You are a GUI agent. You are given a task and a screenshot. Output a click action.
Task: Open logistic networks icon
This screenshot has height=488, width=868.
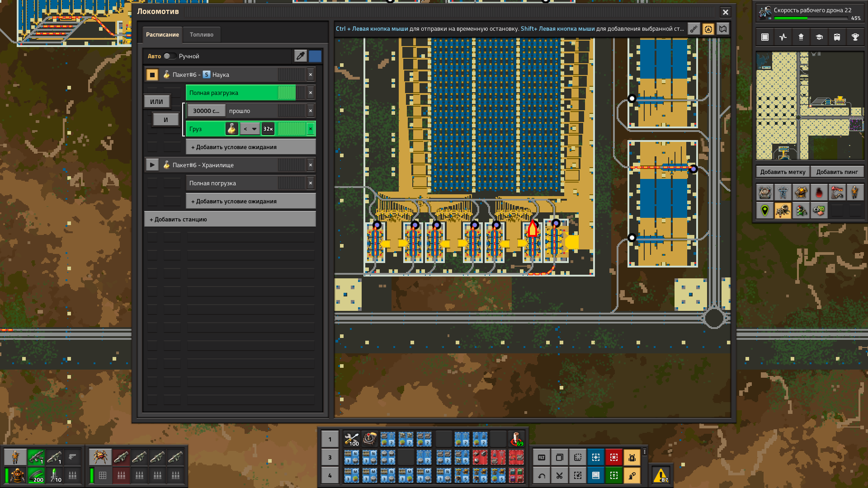[801, 37]
